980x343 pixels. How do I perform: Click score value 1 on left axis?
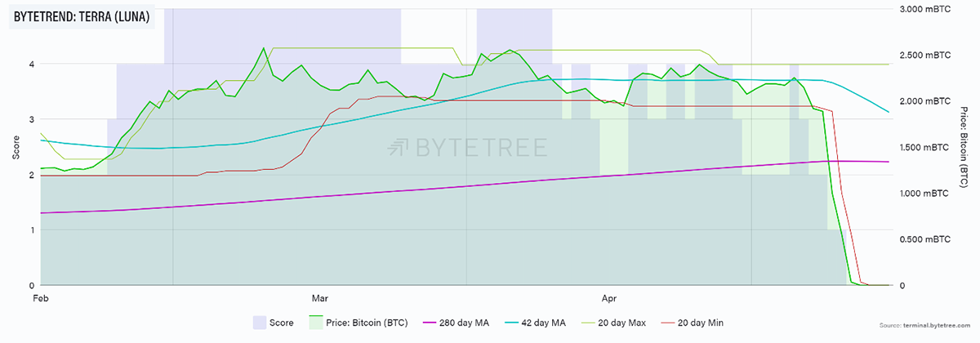[30, 230]
